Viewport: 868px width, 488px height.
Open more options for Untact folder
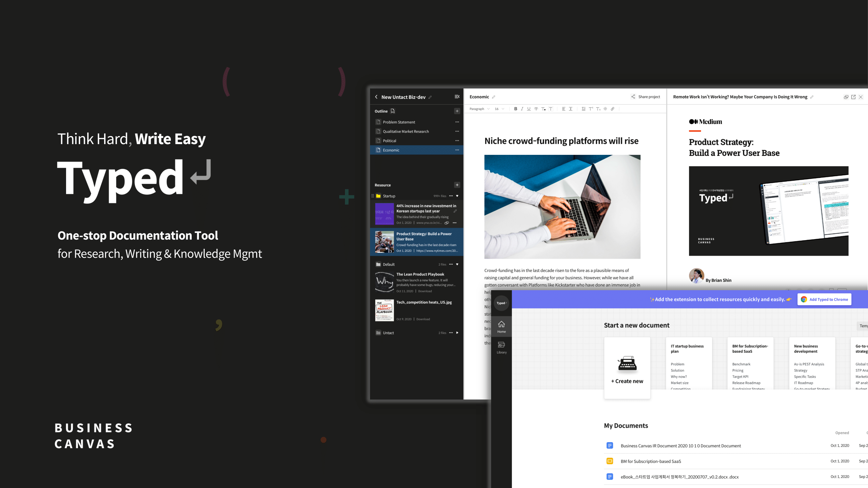coord(451,333)
